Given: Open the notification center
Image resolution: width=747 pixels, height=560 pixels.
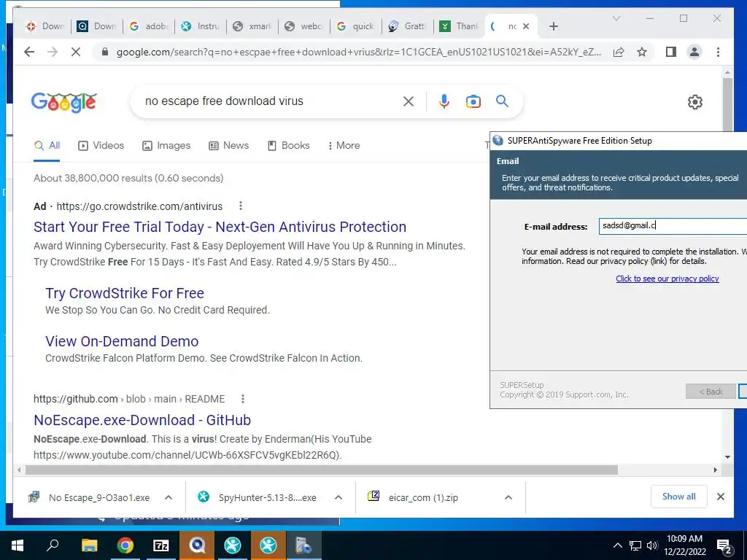Looking at the screenshot, I should pyautogui.click(x=724, y=546).
